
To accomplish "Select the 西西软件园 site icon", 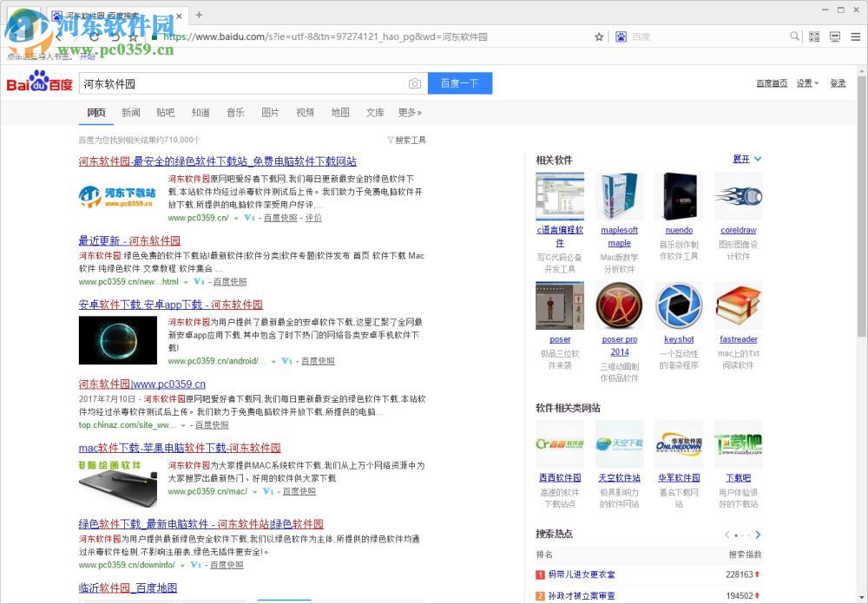I will pos(560,443).
